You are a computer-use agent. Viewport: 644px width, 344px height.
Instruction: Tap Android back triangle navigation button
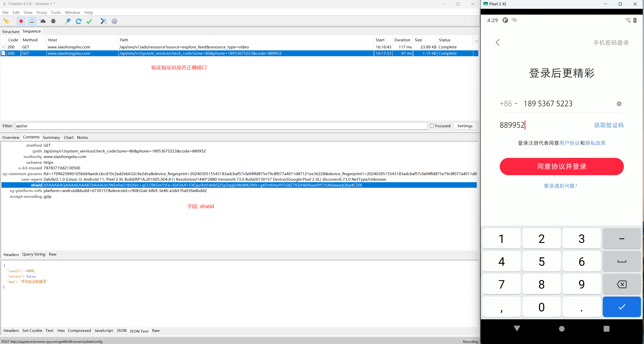coord(517,328)
